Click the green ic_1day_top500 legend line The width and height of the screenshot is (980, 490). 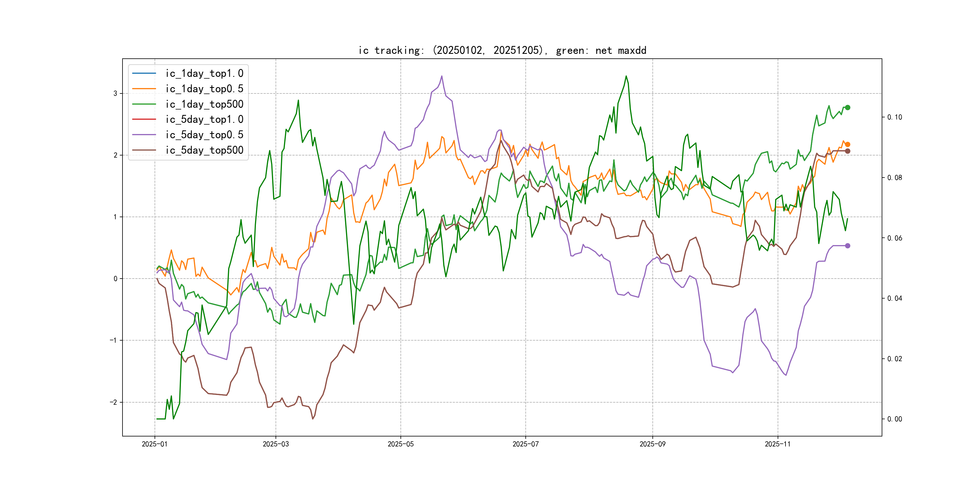144,104
